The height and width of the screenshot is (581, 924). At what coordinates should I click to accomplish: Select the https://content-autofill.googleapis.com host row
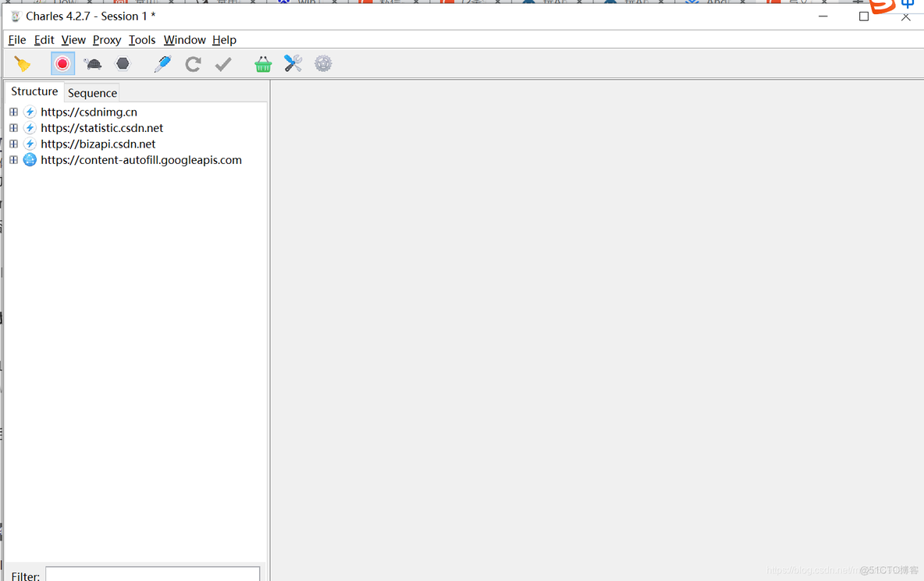141,160
